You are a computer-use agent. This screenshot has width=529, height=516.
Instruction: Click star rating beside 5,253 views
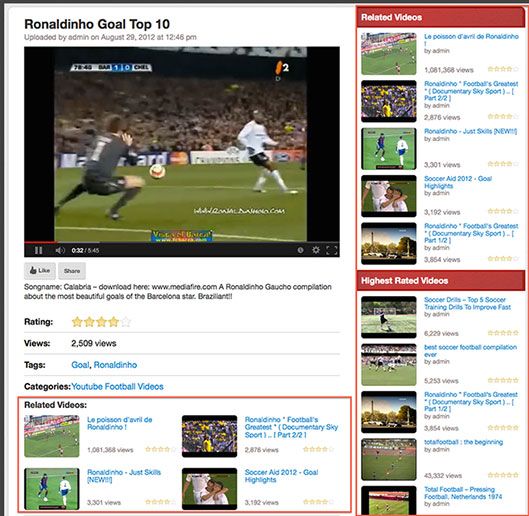click(503, 380)
